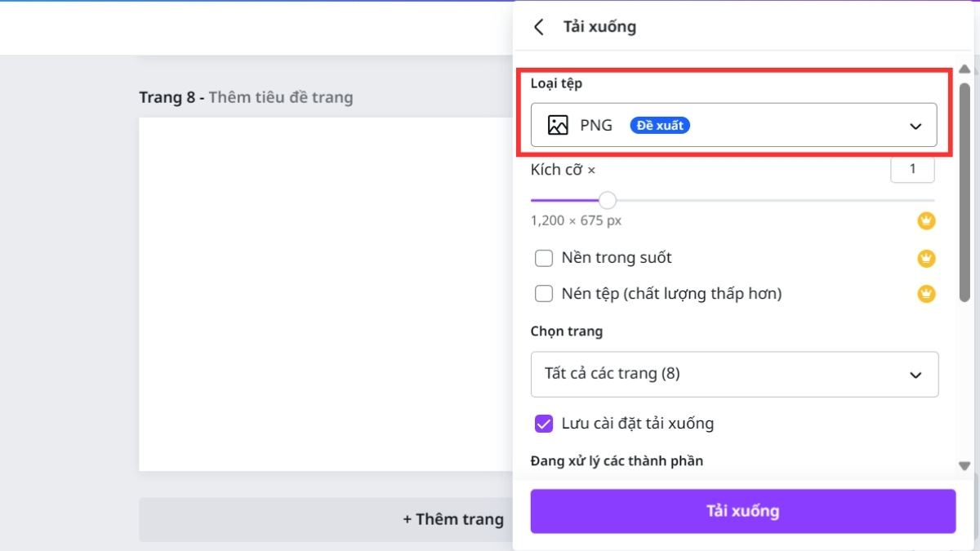Click the crown icon beside Nền trong suốt

(x=926, y=258)
